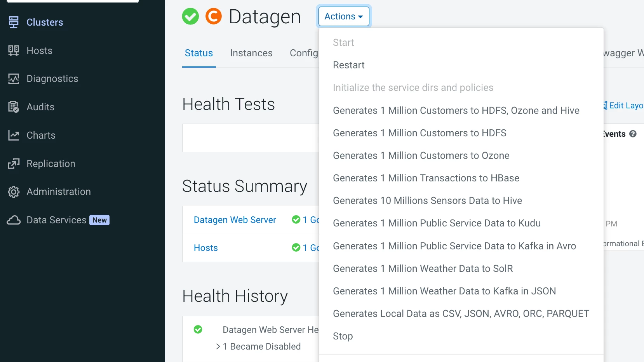Screen dimensions: 644x362
Task: Switch to the Configuration tab
Action: click(x=304, y=53)
